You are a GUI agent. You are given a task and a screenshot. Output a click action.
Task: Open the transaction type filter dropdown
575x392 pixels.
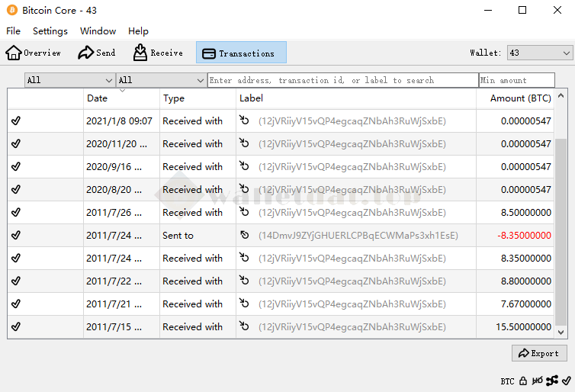click(161, 80)
